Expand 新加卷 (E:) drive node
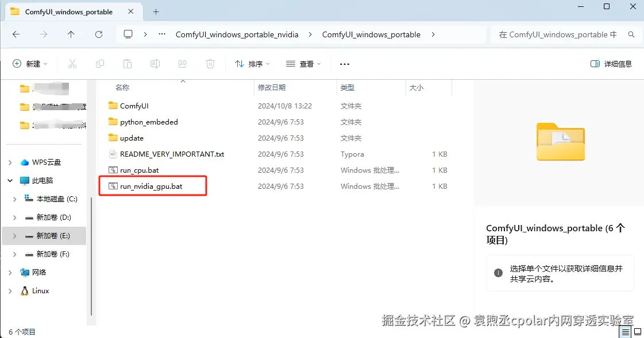This screenshot has width=644, height=338. click(15, 236)
